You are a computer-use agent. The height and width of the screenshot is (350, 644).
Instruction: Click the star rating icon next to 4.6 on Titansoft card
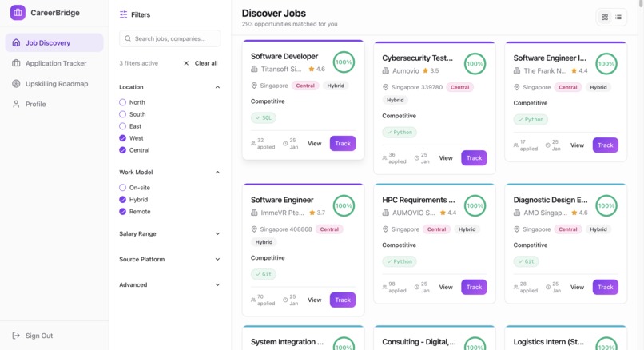(312, 69)
